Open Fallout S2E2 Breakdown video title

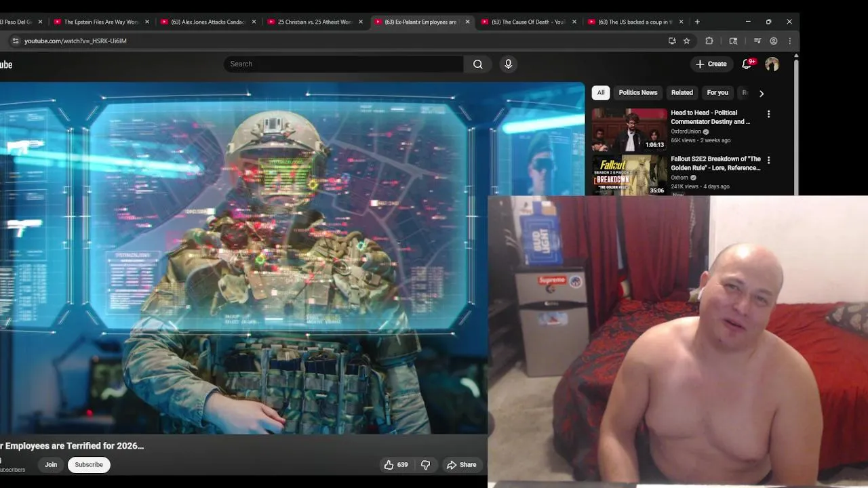coord(715,163)
